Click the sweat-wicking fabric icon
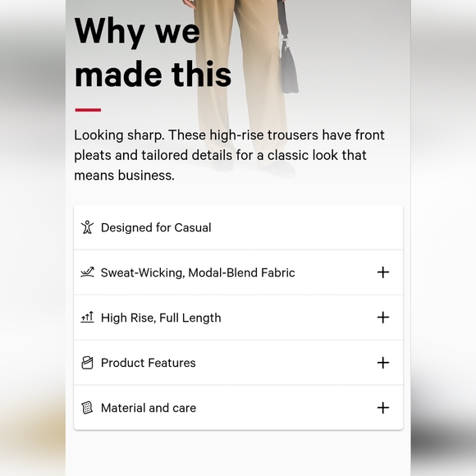This screenshot has width=476, height=476. [x=87, y=272]
